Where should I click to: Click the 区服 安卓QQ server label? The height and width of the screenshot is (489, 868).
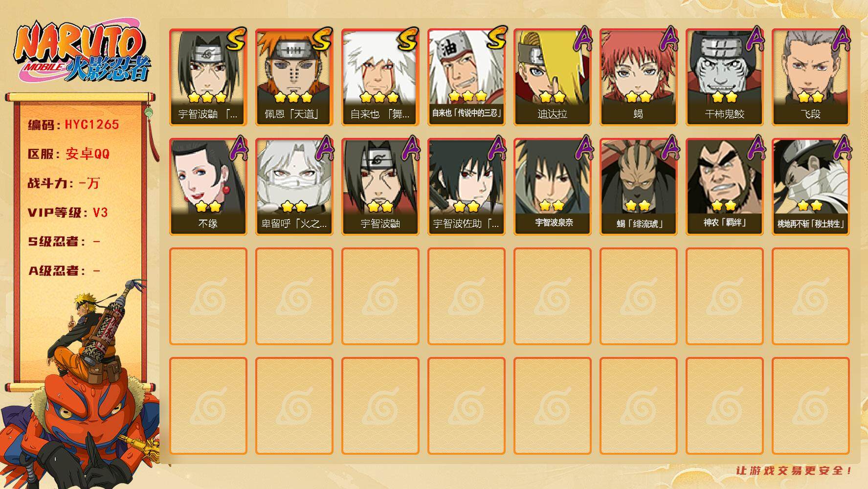tap(68, 154)
